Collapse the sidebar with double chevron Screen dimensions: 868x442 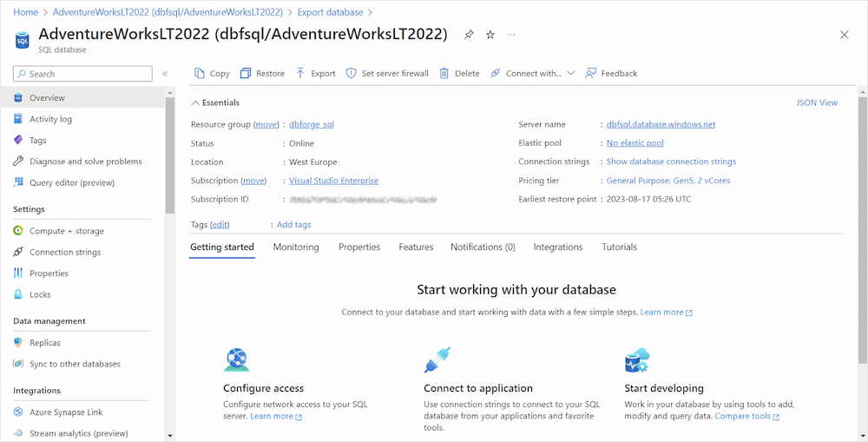[165, 74]
